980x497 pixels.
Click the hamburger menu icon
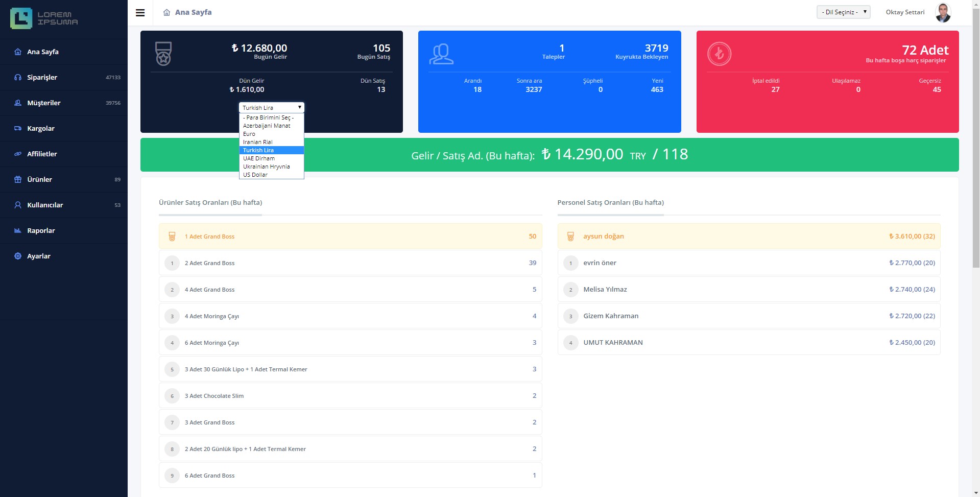pos(140,13)
